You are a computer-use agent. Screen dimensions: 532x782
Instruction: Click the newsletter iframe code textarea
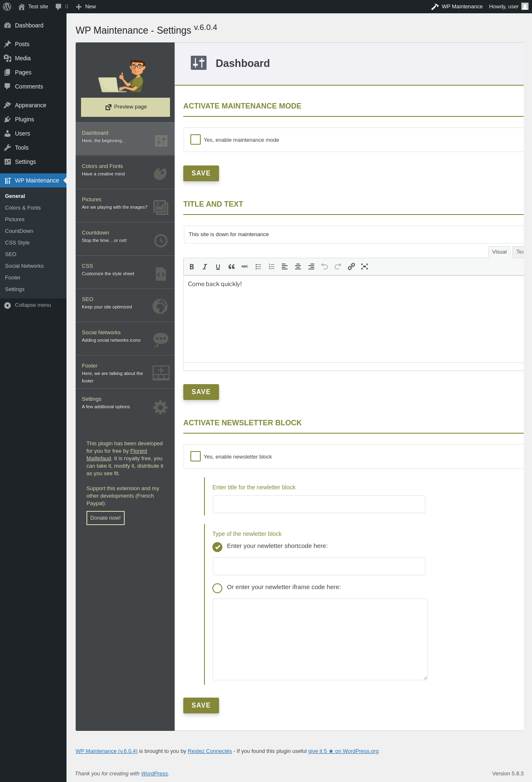[320, 639]
